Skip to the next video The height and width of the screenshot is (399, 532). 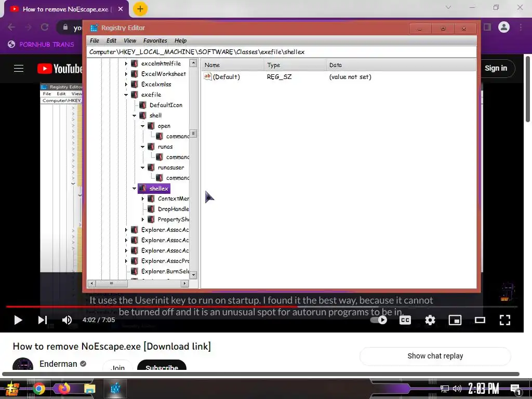[x=43, y=320]
